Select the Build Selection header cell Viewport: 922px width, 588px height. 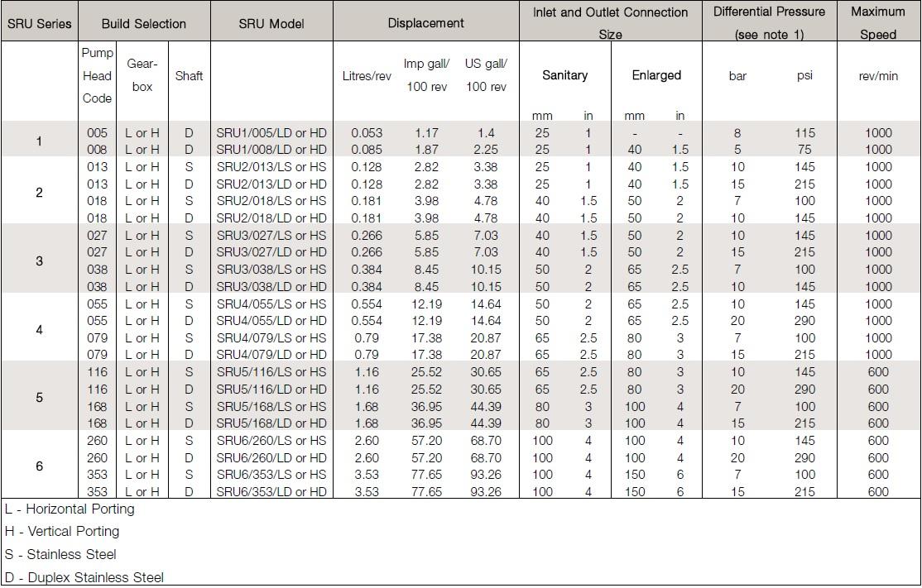[x=143, y=24]
